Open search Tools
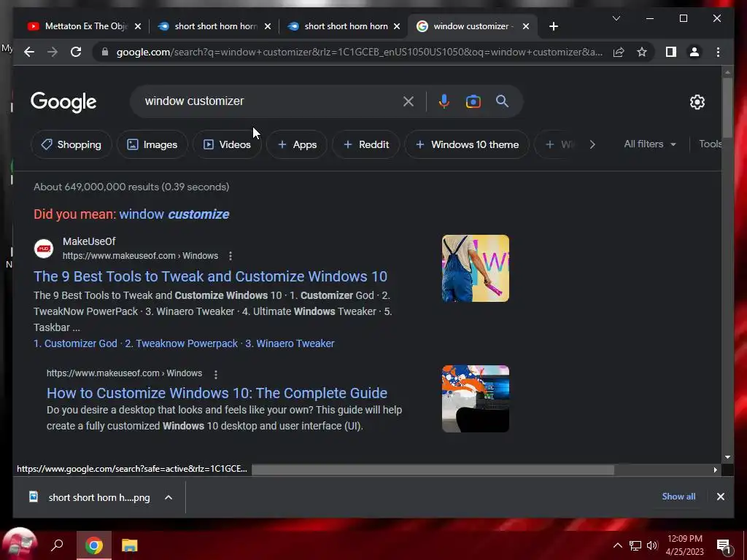Screen dimensions: 747x560 [710, 144]
